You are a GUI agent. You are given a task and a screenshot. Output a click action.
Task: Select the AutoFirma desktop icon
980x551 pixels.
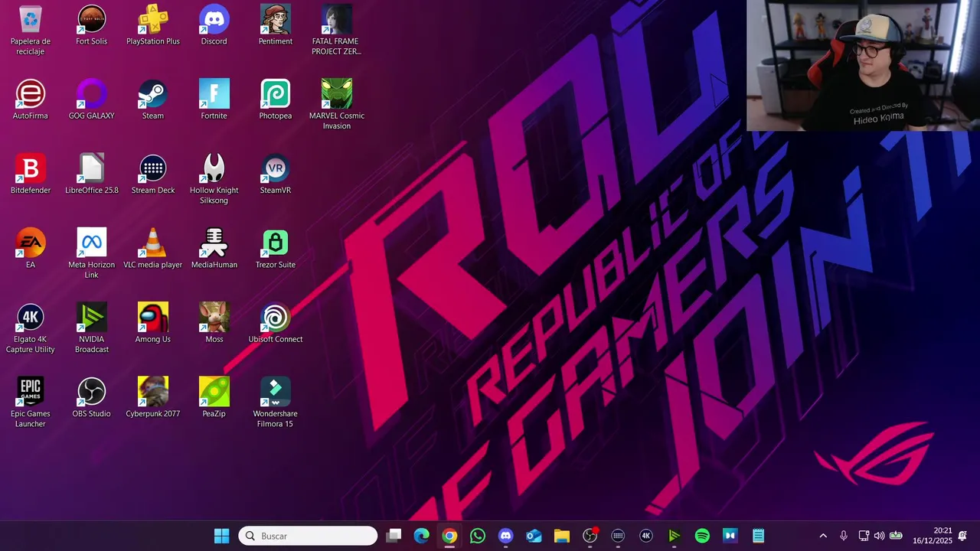31,99
